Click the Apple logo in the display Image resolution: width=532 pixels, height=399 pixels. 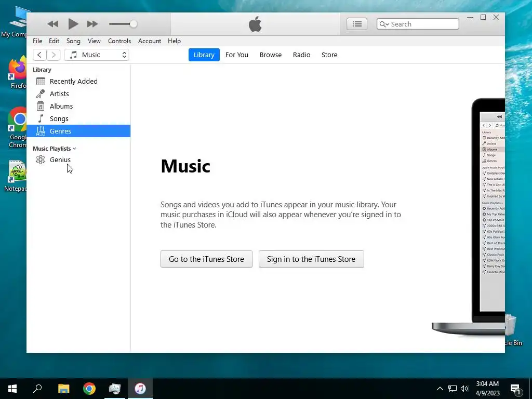255,24
